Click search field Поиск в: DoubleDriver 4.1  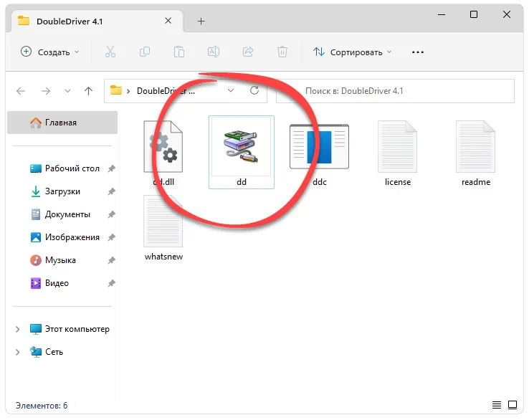coord(396,91)
